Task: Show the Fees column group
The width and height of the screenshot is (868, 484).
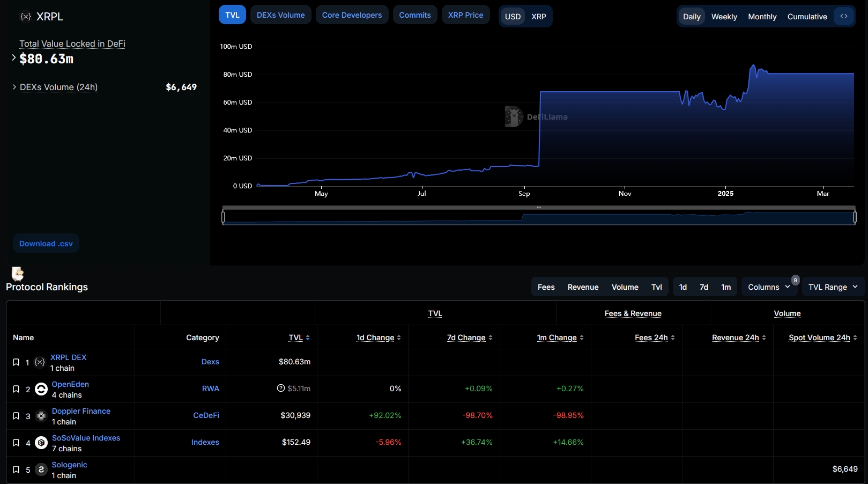Action: [x=546, y=287]
